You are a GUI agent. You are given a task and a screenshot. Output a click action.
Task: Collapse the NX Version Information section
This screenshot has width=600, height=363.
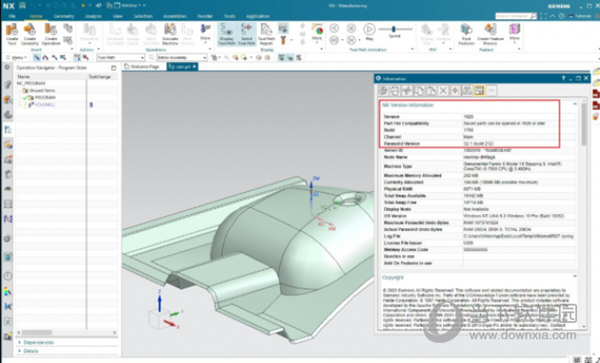pyautogui.click(x=574, y=104)
